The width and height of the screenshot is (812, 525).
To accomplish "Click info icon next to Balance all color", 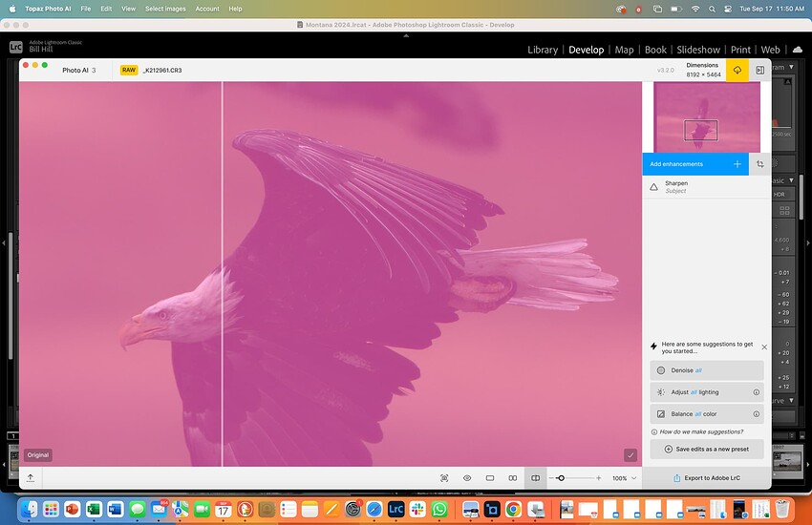I will point(757,414).
